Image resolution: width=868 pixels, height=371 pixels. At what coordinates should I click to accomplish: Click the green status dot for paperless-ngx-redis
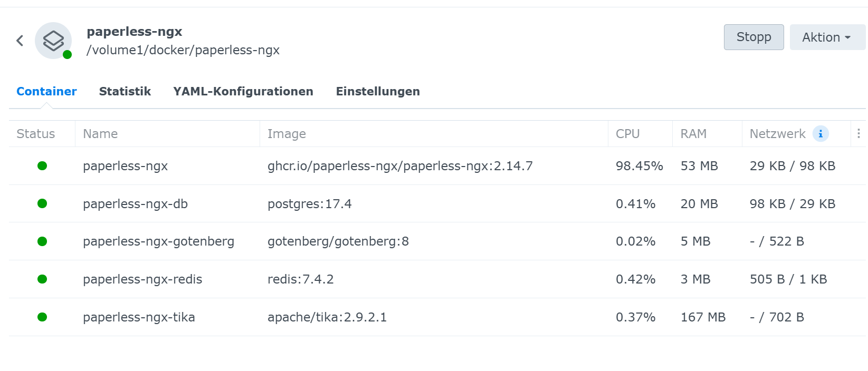click(x=42, y=279)
